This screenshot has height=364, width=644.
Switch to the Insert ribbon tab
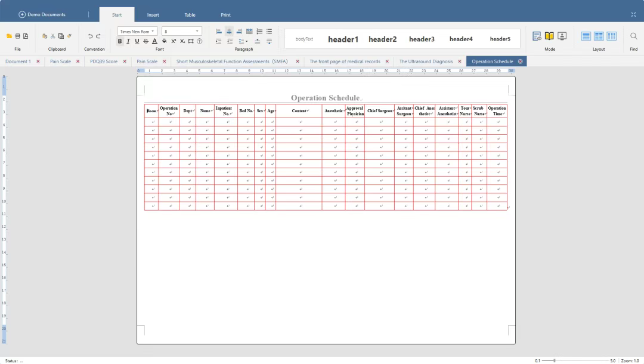(x=153, y=15)
